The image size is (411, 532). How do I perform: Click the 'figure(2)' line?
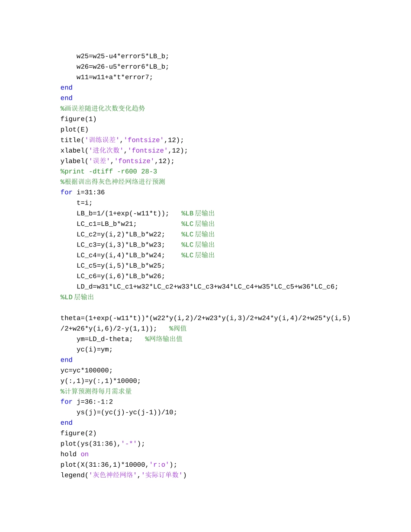(79, 433)
